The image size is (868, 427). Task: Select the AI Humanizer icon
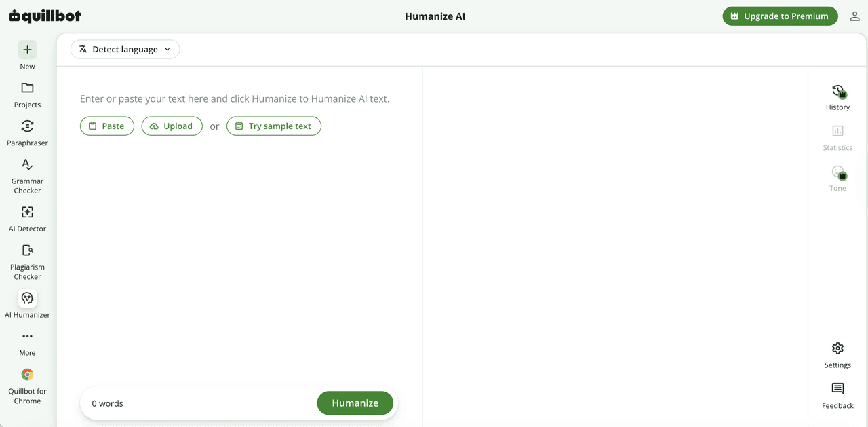coord(27,298)
